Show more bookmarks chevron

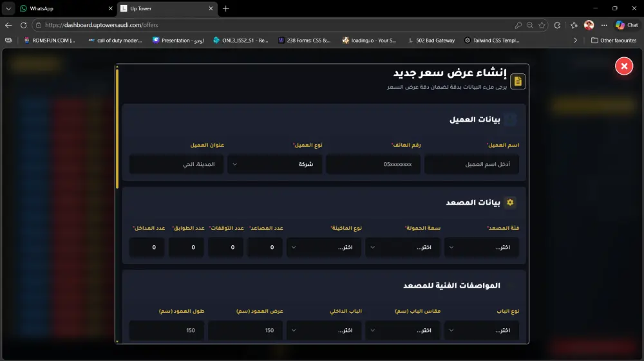[x=575, y=40]
